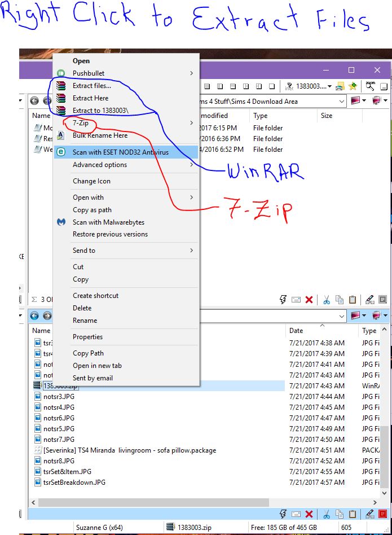Select the Severinka TS4 Miranda sofa pillow.package file
The image size is (392, 535).
130,450
